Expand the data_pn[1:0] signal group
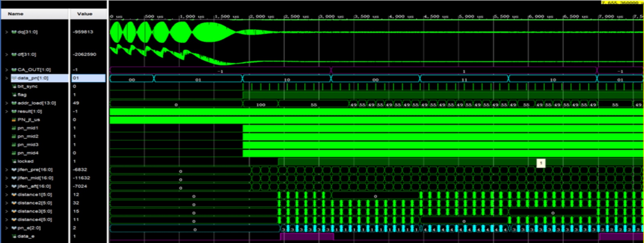Screen dimensions: 644x243 (x=7, y=78)
